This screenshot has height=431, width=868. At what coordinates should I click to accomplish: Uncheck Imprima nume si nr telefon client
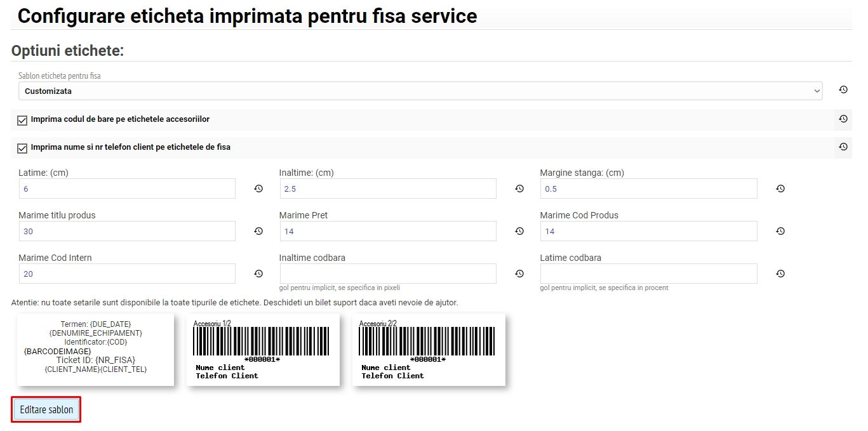(x=22, y=148)
